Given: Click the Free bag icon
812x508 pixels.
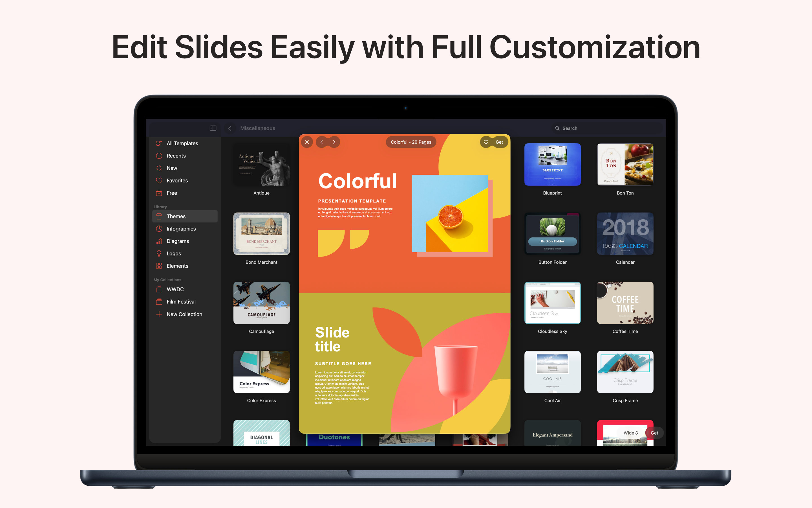Looking at the screenshot, I should coord(159,193).
